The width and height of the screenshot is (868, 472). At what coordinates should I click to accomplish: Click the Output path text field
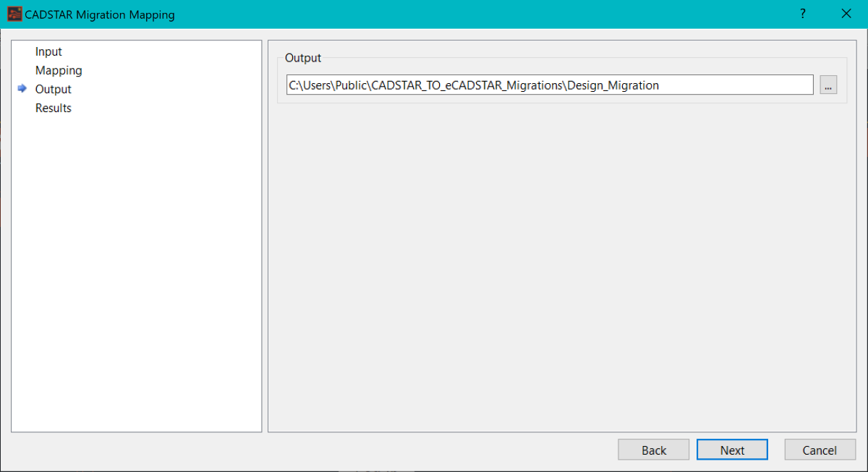tap(550, 85)
